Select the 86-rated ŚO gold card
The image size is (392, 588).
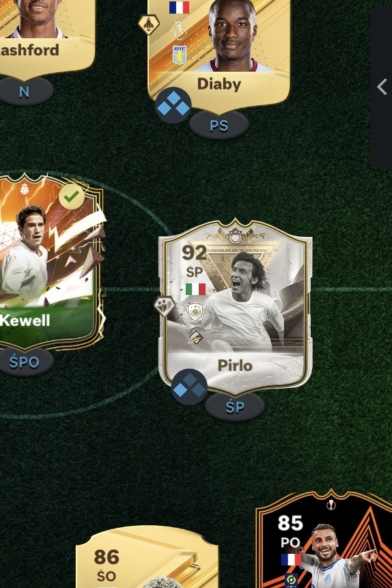click(x=147, y=557)
